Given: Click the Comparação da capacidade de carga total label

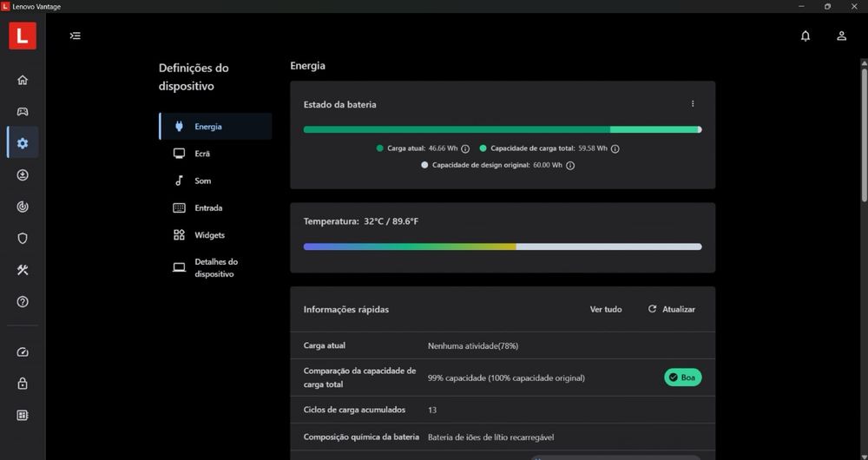Looking at the screenshot, I should (360, 378).
